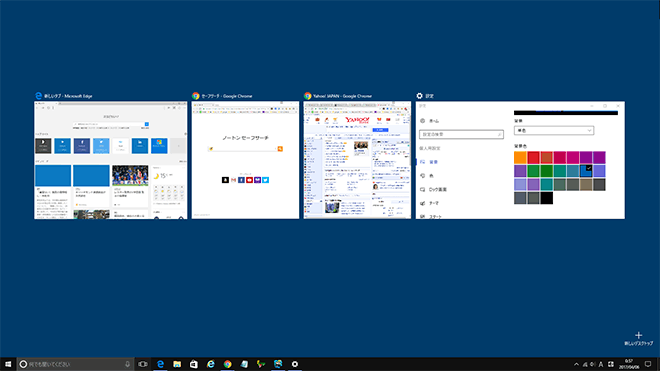Click the YouTube shortcut in Safe Search thumbnail
This screenshot has width=660, height=371.
250,180
